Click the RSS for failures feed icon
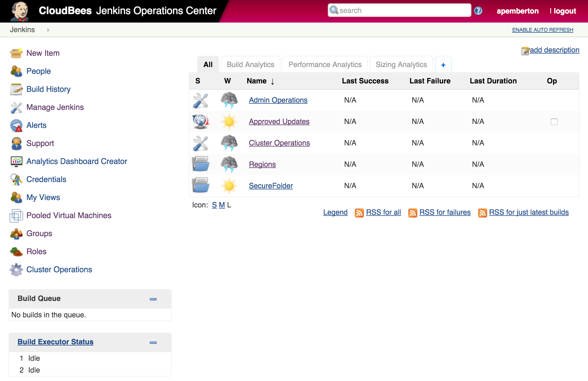The image size is (588, 381). (413, 213)
